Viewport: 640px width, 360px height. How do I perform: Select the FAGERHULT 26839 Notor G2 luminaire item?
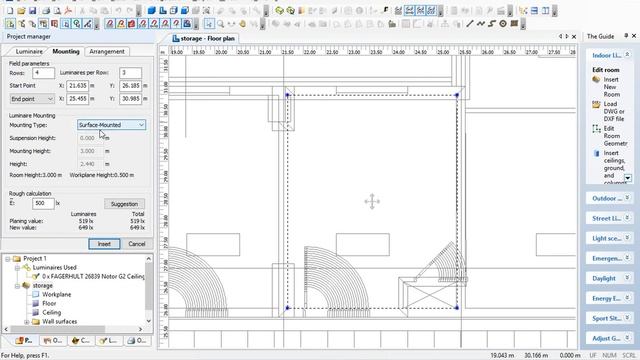pos(93,277)
